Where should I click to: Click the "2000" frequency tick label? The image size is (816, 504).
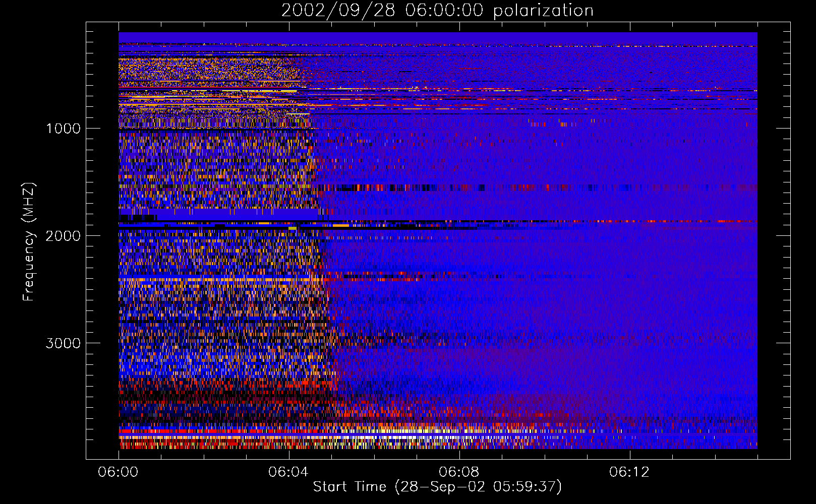point(63,236)
